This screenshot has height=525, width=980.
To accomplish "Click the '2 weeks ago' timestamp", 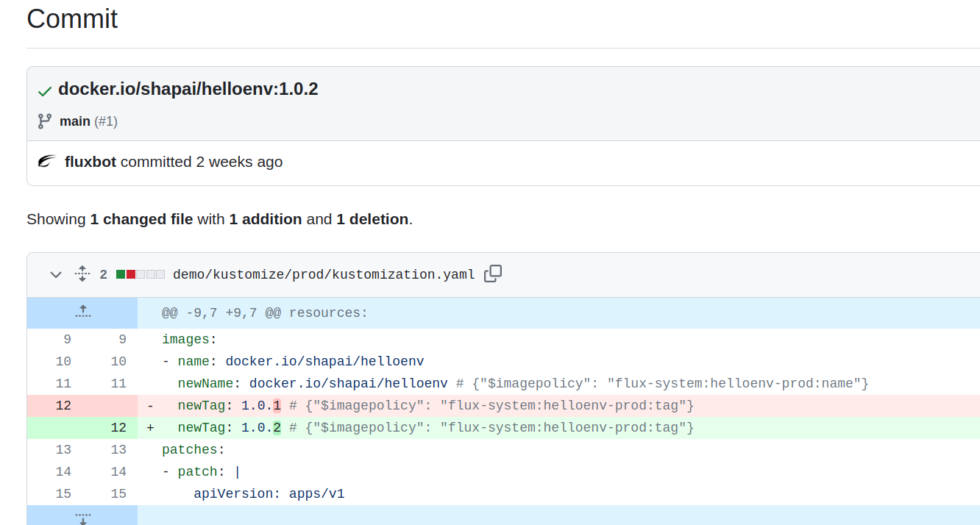I will pyautogui.click(x=239, y=162).
